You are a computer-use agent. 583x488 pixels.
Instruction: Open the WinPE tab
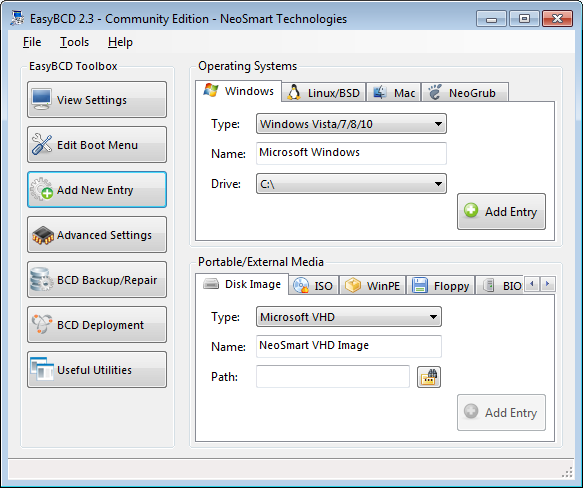[373, 286]
